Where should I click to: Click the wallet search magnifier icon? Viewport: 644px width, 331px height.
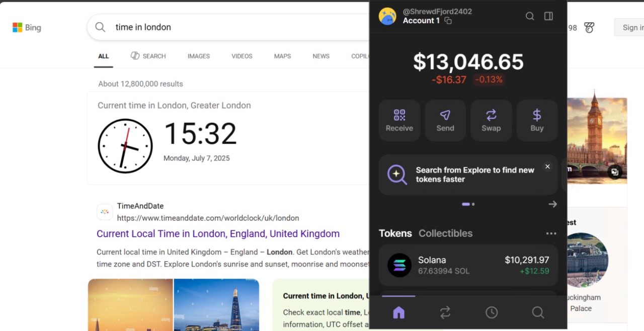pos(530,16)
